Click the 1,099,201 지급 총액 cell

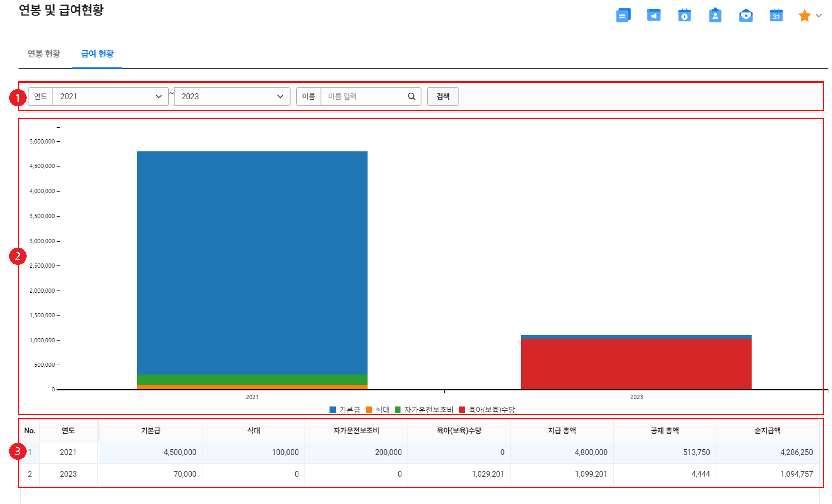(x=562, y=474)
